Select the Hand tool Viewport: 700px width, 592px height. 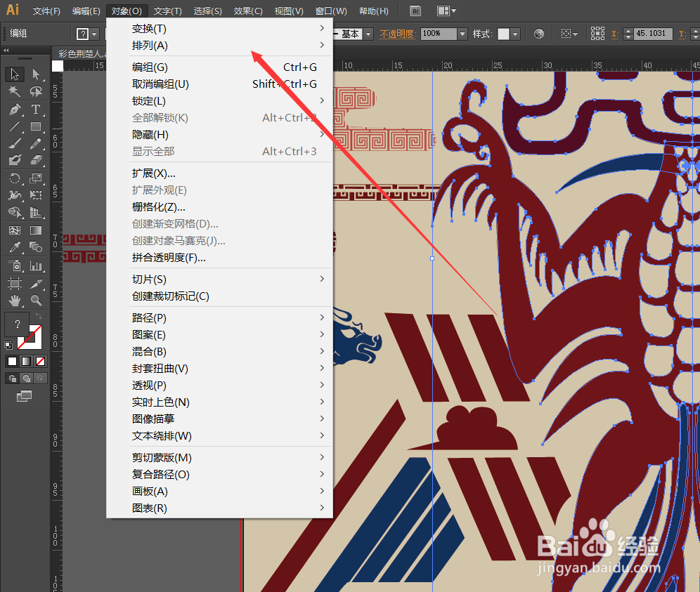(x=15, y=301)
